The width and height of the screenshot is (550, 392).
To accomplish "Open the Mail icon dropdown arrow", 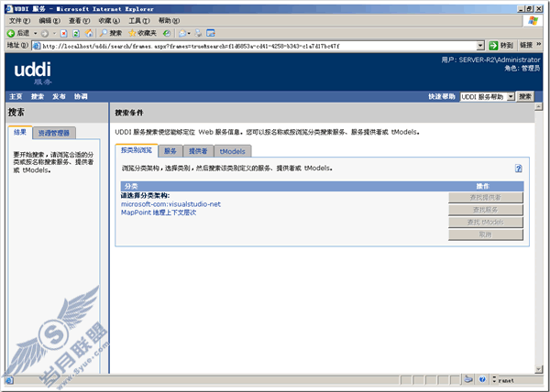I will [189, 34].
